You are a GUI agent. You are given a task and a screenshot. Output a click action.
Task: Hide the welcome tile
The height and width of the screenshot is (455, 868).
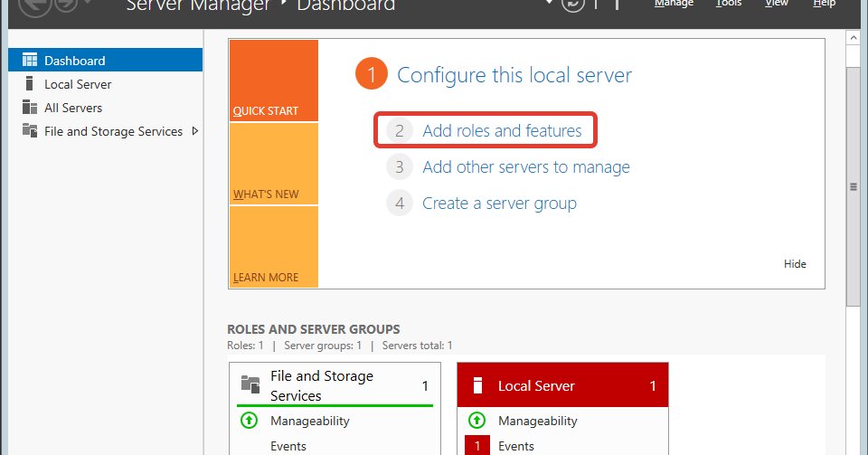click(x=795, y=264)
